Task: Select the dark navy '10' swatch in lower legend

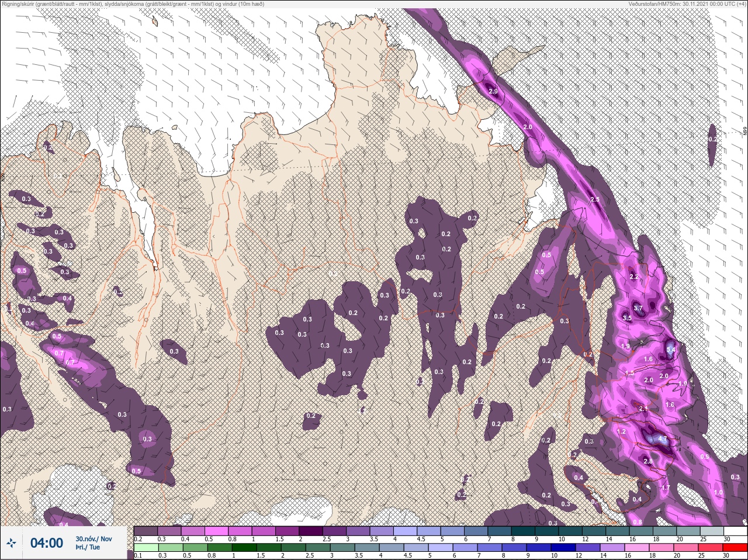Action: click(563, 548)
